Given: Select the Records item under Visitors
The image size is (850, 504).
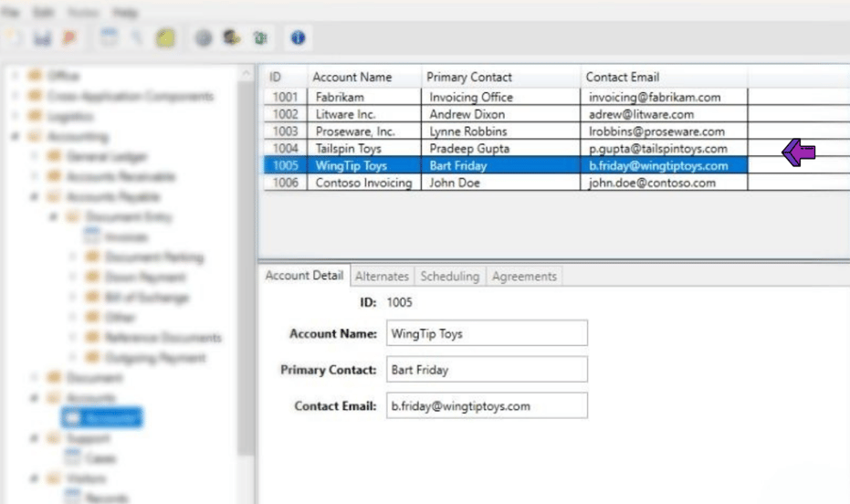Looking at the screenshot, I should tap(107, 498).
